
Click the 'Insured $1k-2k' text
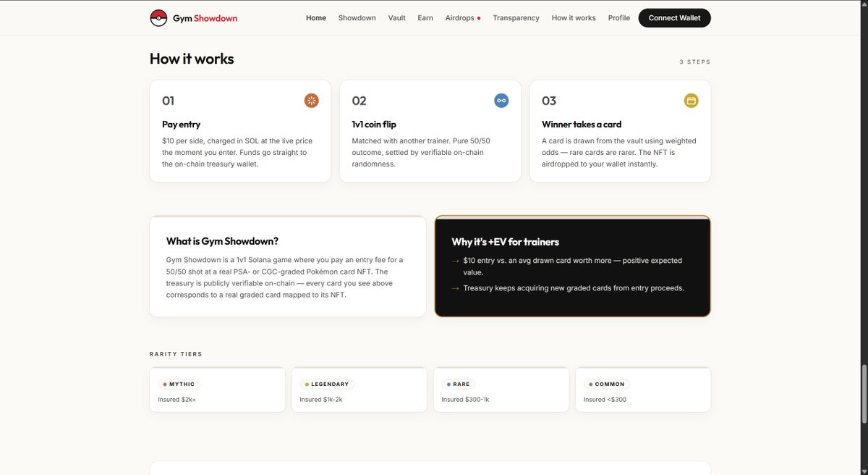coord(321,400)
